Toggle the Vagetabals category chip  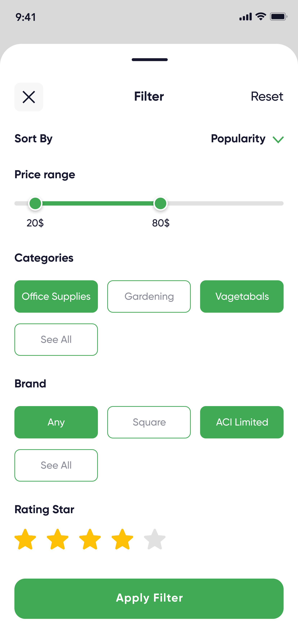pyautogui.click(x=242, y=296)
